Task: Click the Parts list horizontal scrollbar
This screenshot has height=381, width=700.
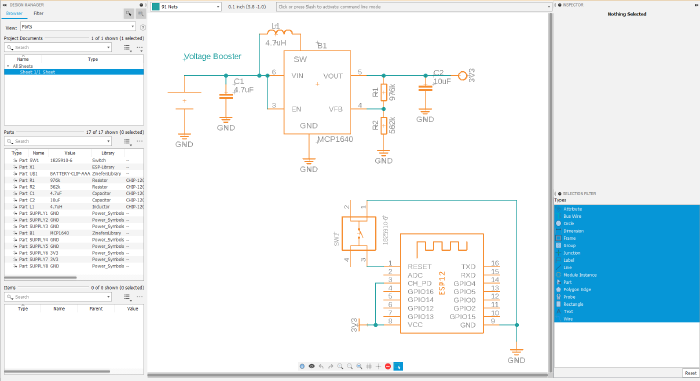Action: tap(41, 278)
